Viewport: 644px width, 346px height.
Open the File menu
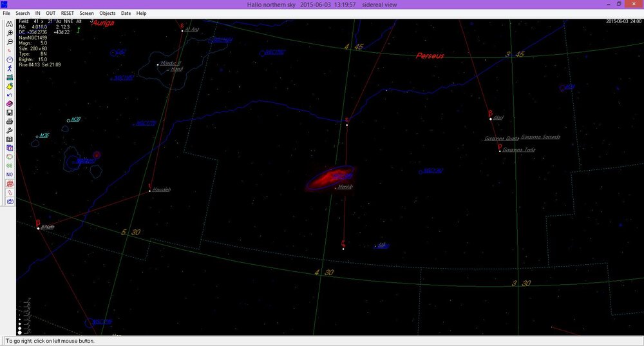pos(6,13)
